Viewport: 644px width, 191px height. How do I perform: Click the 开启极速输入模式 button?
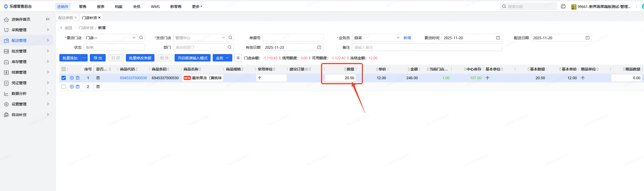coord(193,58)
